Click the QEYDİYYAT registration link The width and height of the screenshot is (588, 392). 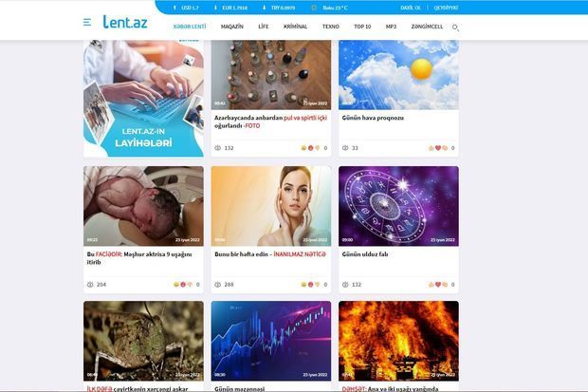point(446,8)
